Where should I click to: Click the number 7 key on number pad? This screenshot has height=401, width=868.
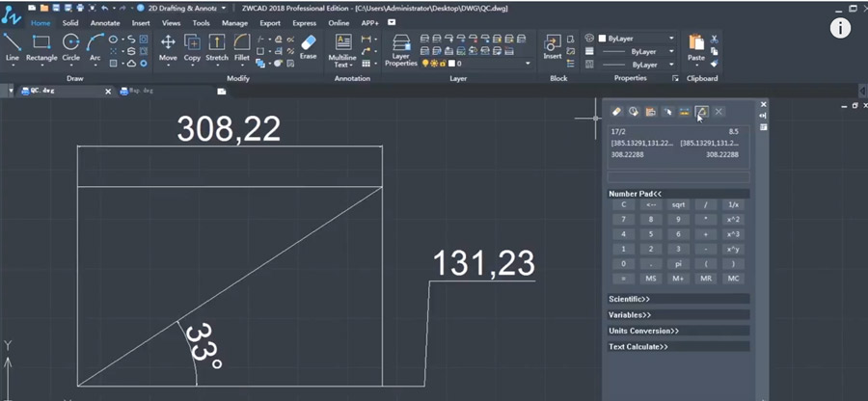click(624, 220)
